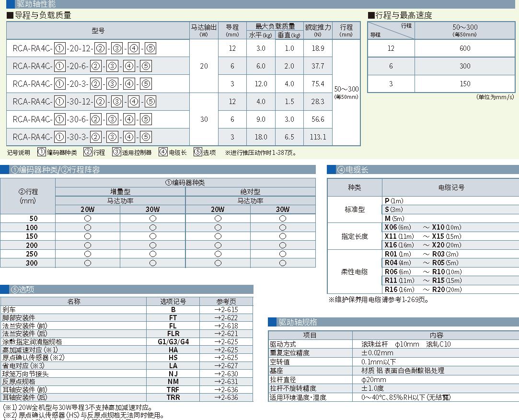Click cable code R16 (16m)
519x420 pixels.
point(399,290)
